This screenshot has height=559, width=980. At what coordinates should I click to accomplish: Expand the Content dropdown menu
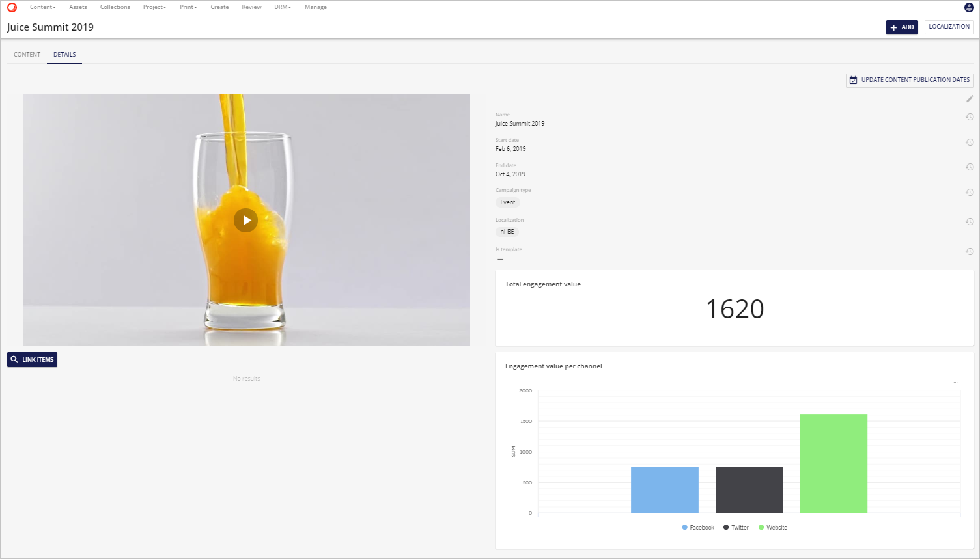click(42, 7)
